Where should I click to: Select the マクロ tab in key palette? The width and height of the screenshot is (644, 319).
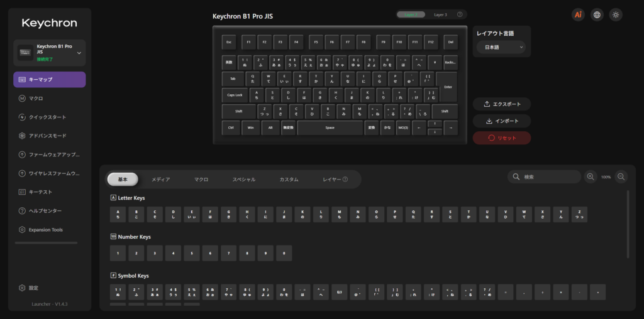point(201,179)
